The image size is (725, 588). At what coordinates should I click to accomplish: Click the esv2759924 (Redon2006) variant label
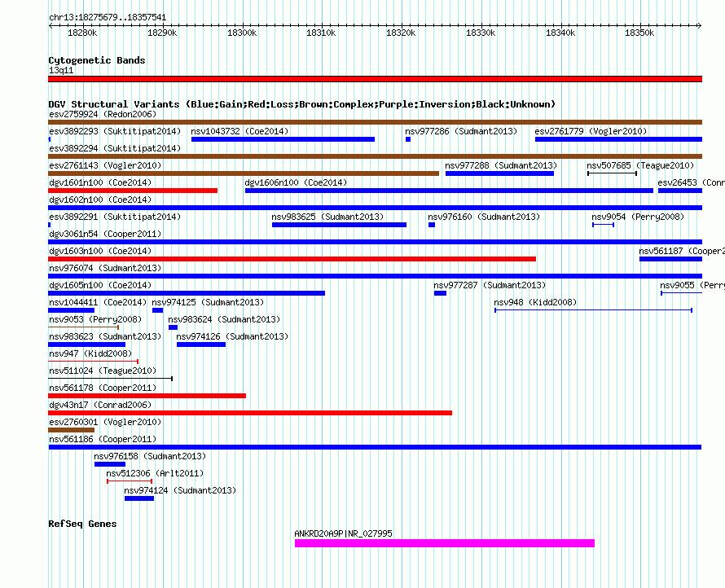pyautogui.click(x=103, y=114)
